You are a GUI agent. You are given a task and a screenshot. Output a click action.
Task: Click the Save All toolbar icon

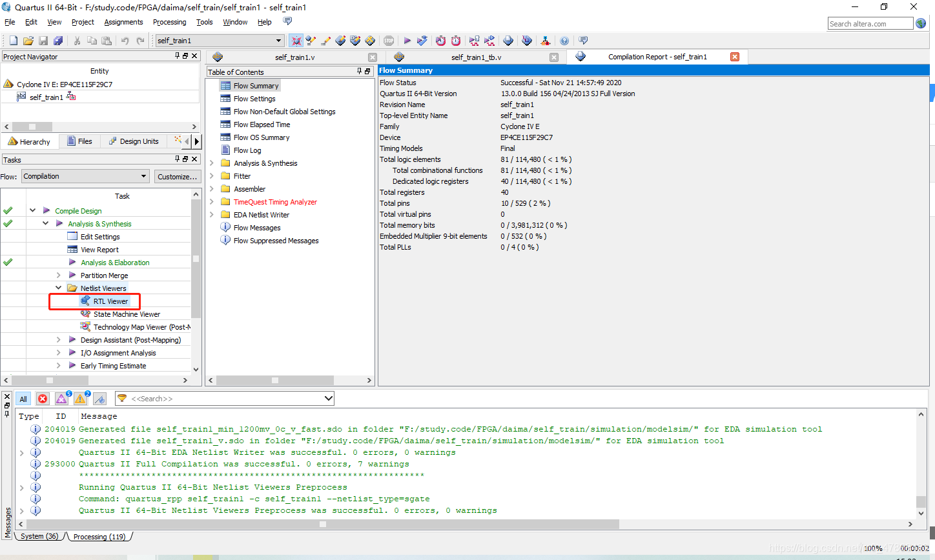(x=58, y=41)
